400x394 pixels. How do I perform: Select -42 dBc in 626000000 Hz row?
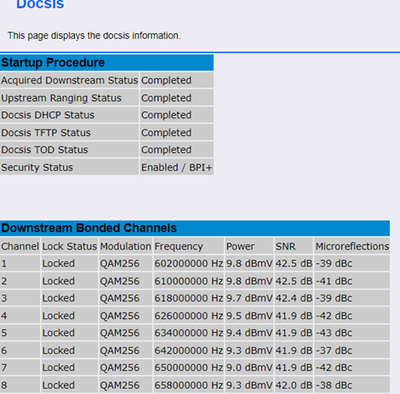pos(352,316)
